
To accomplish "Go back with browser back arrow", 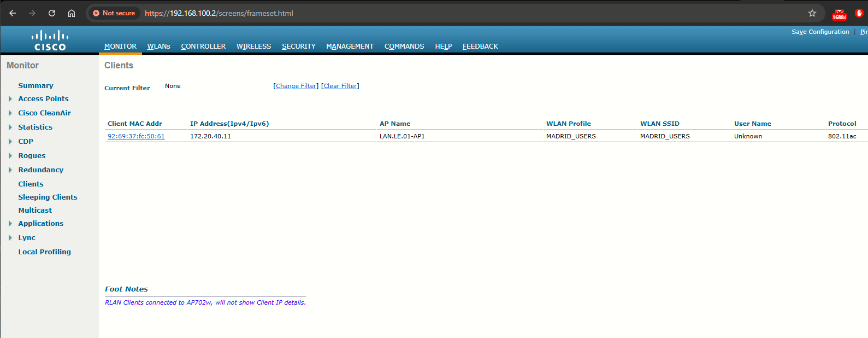I will pyautogui.click(x=13, y=13).
